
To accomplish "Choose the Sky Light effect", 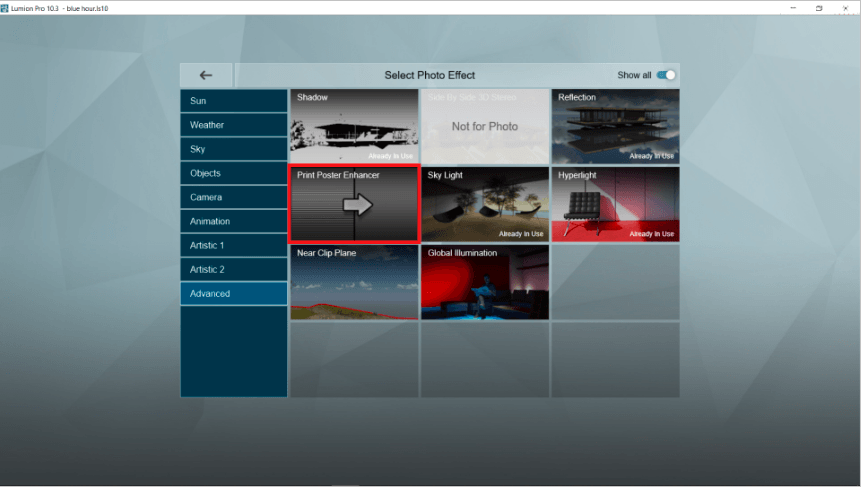I will (x=485, y=204).
